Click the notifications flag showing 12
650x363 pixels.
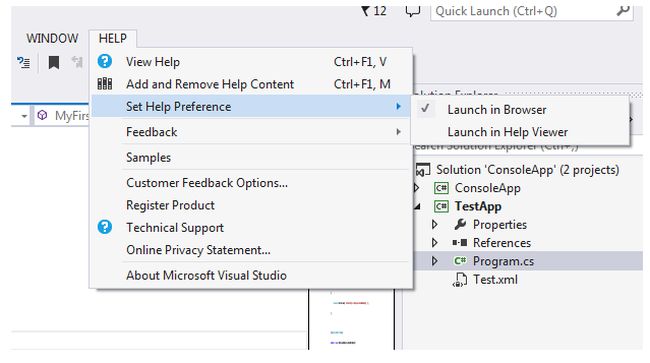coord(374,11)
